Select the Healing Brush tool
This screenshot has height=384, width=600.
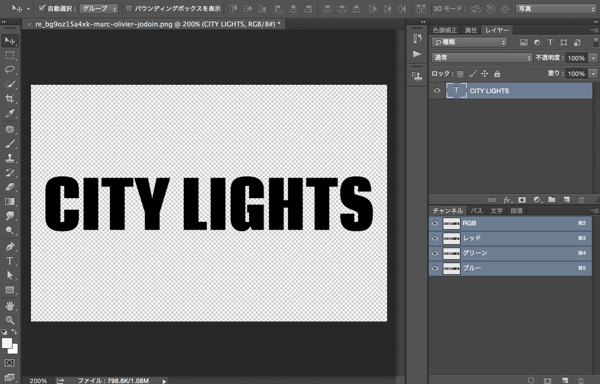coord(10,129)
